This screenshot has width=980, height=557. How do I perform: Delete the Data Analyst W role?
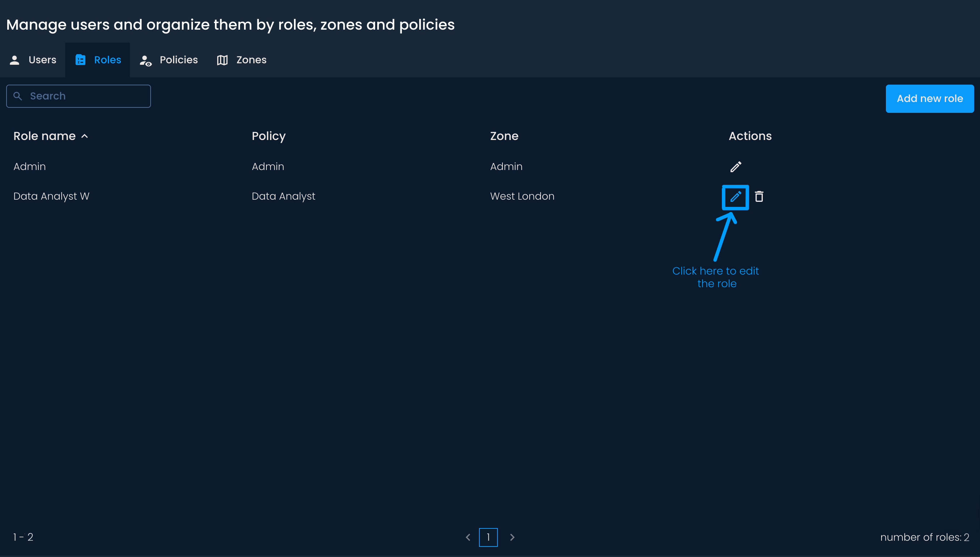(x=759, y=197)
